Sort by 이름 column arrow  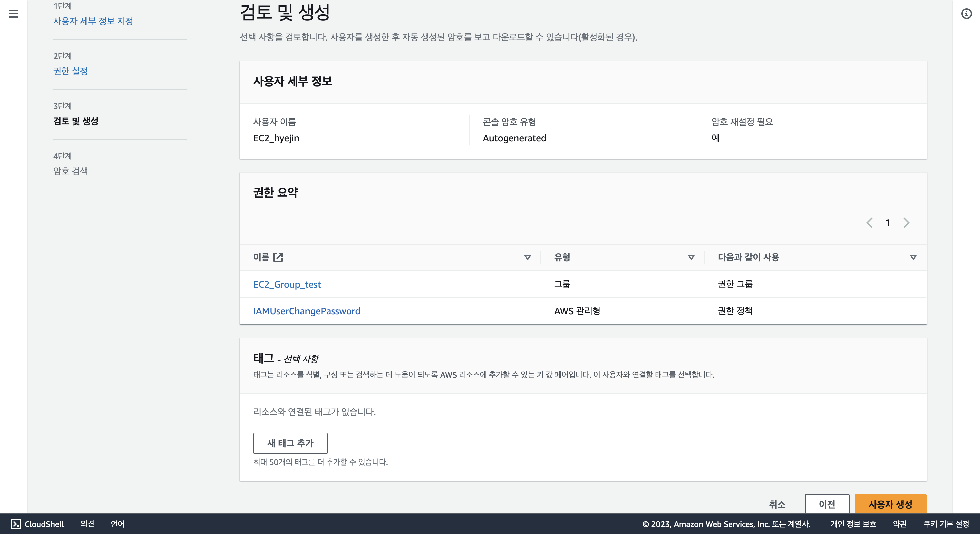click(x=527, y=258)
